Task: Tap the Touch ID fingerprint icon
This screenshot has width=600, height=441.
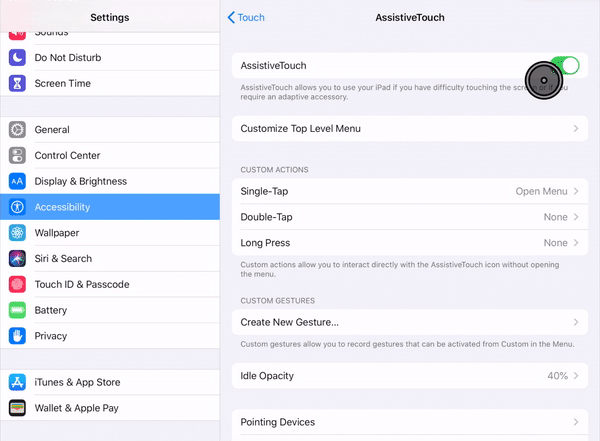Action: click(x=17, y=284)
